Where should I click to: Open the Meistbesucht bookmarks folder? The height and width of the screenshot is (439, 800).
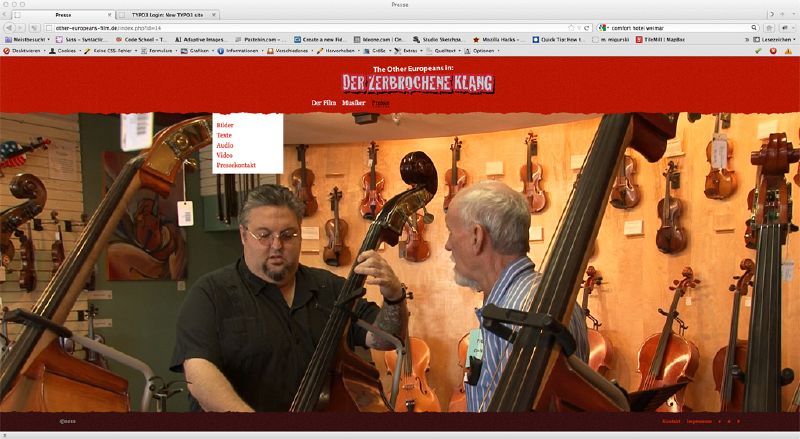point(27,39)
